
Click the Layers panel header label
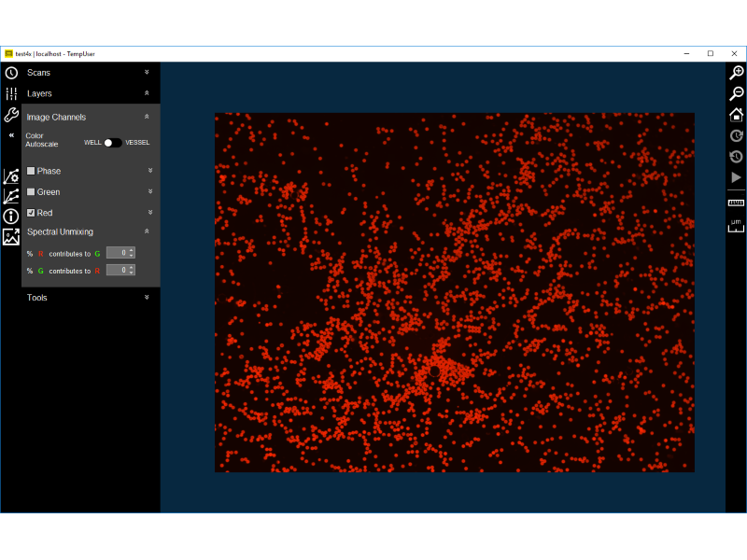[x=39, y=93]
